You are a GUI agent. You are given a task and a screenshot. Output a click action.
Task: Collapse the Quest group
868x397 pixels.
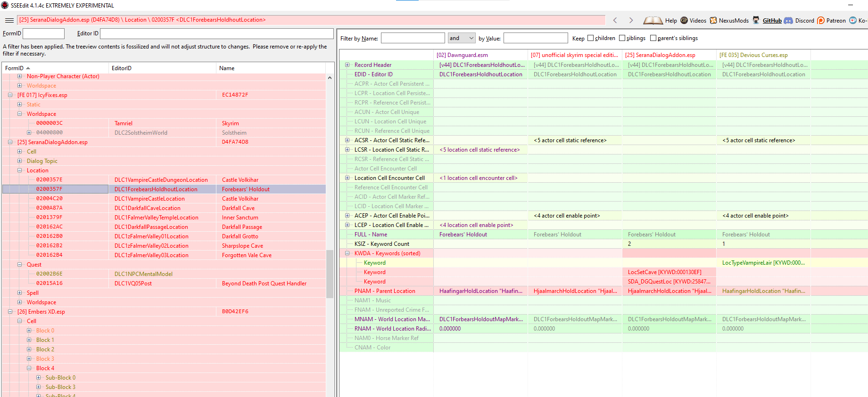pos(20,265)
